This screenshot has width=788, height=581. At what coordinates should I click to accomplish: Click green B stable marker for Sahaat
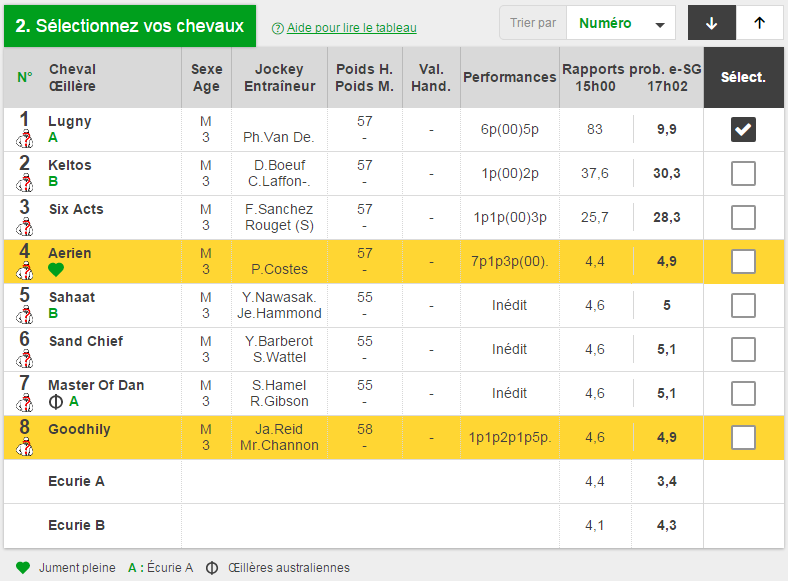pos(53,314)
